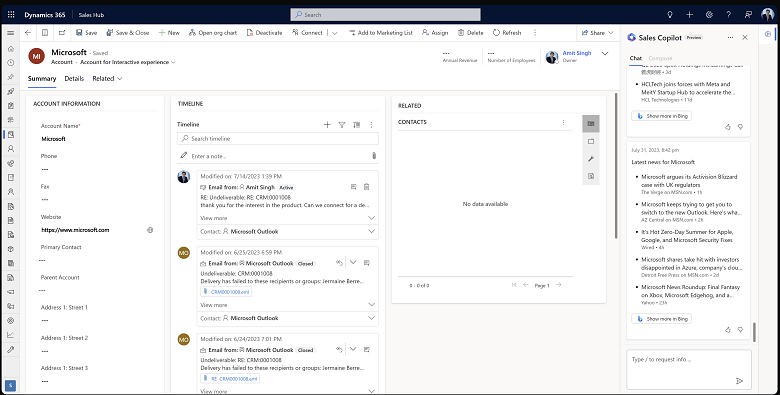Click Add to Marketing List command
Image resolution: width=780 pixels, height=395 pixels.
tap(381, 33)
